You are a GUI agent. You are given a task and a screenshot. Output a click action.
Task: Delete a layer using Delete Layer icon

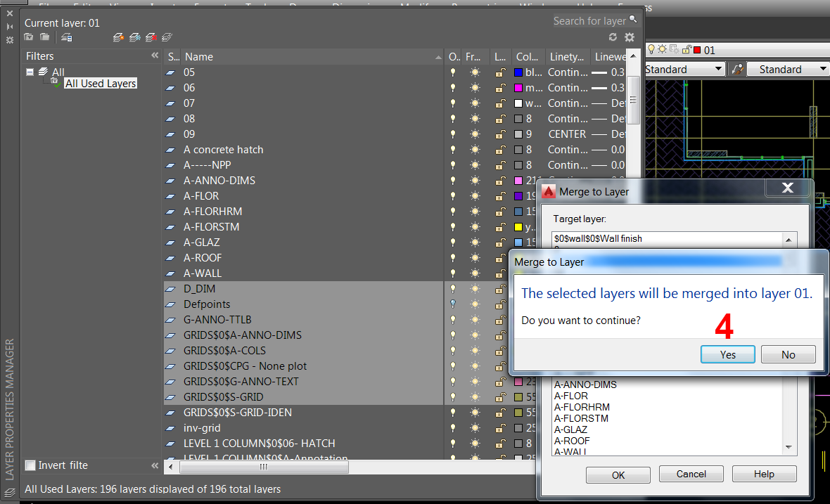tap(151, 37)
